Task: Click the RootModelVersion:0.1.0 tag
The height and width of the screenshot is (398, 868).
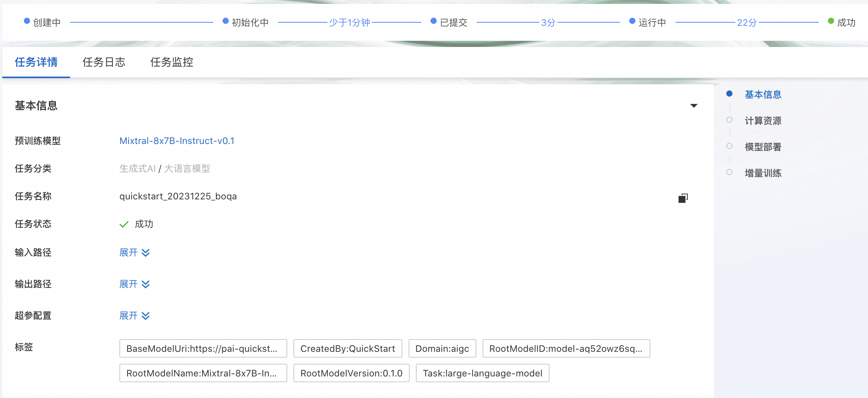Action: pyautogui.click(x=351, y=373)
